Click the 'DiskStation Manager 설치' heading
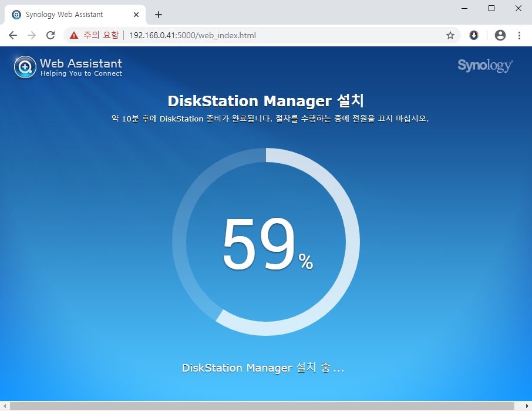This screenshot has width=532, height=411. [266, 101]
